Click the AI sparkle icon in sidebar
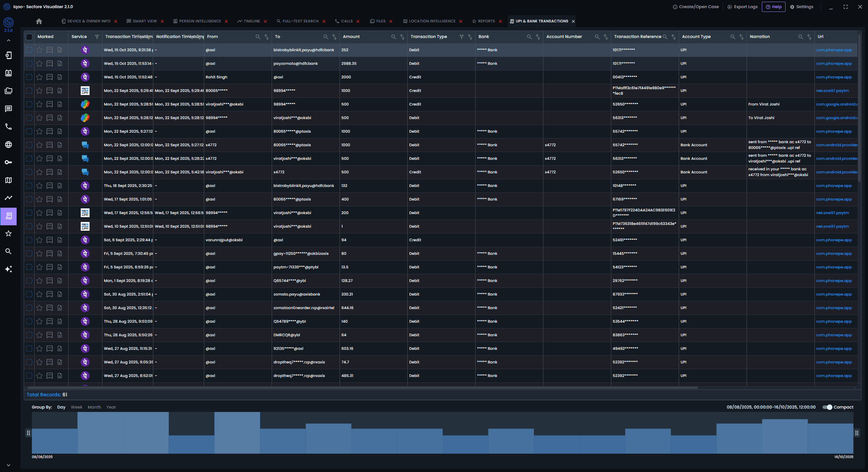 [8, 269]
